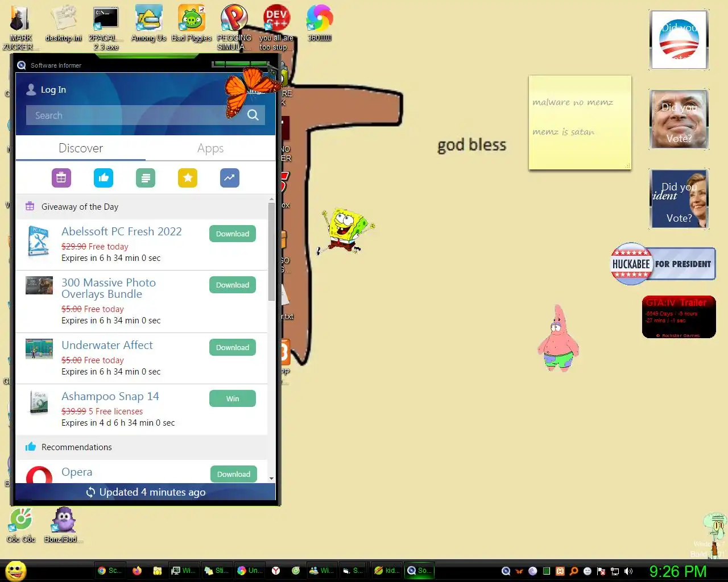The height and width of the screenshot is (582, 728).
Task: Open the Opera title link
Action: tap(77, 472)
